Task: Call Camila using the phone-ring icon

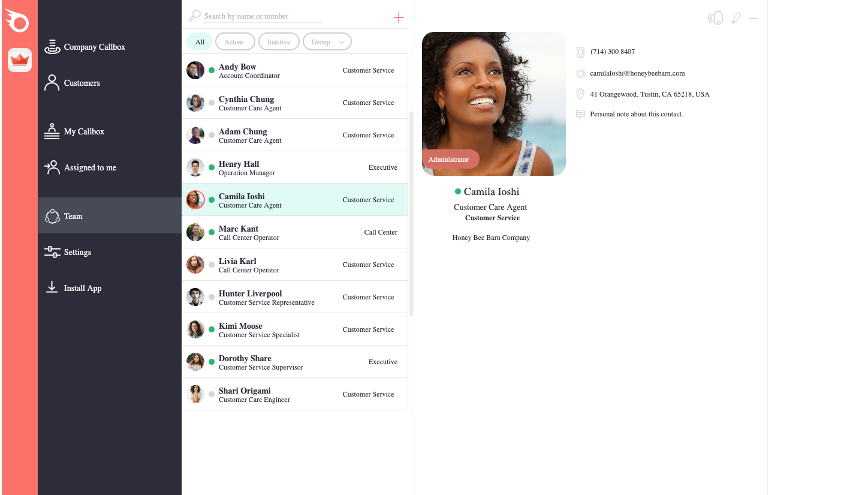Action: coord(715,19)
